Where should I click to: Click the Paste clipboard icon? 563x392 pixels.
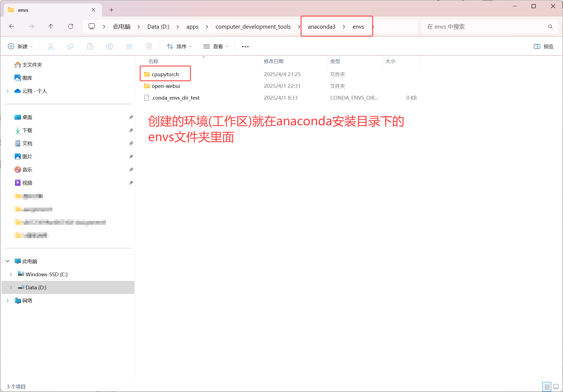[90, 46]
